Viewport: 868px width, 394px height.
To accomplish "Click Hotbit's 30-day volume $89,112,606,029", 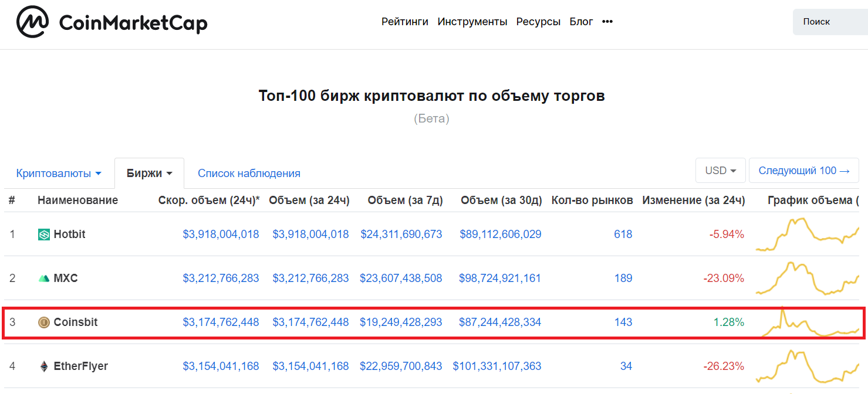I will (501, 235).
